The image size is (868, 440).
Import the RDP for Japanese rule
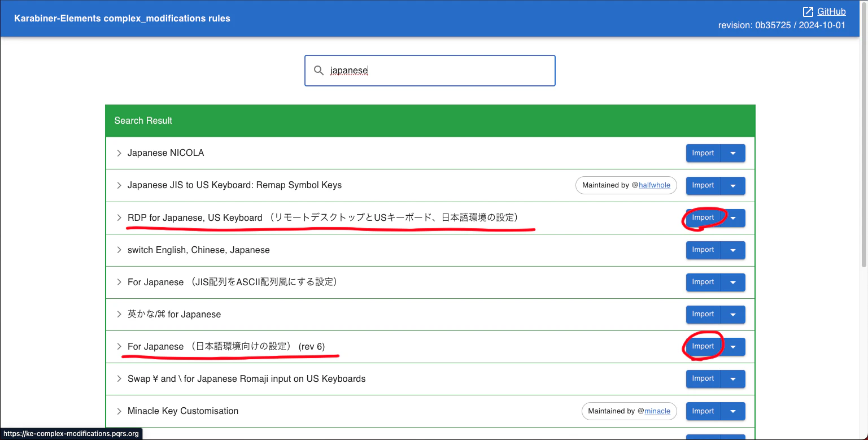(703, 217)
